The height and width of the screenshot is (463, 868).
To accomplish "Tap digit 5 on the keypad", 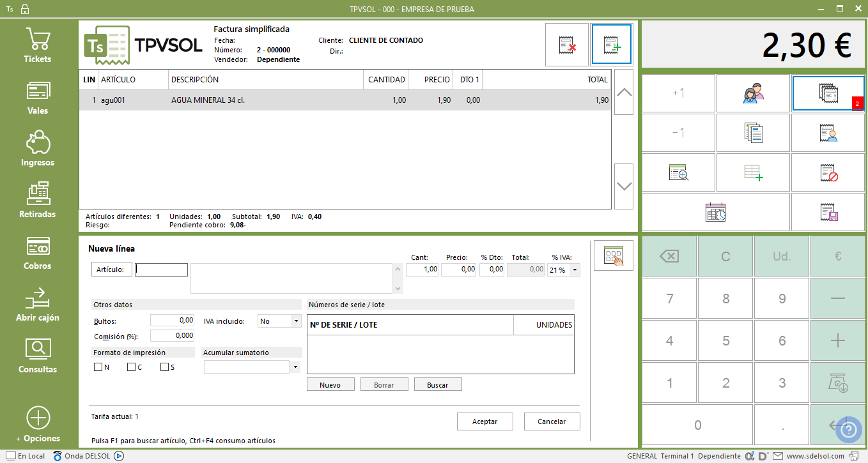I will coord(725,340).
